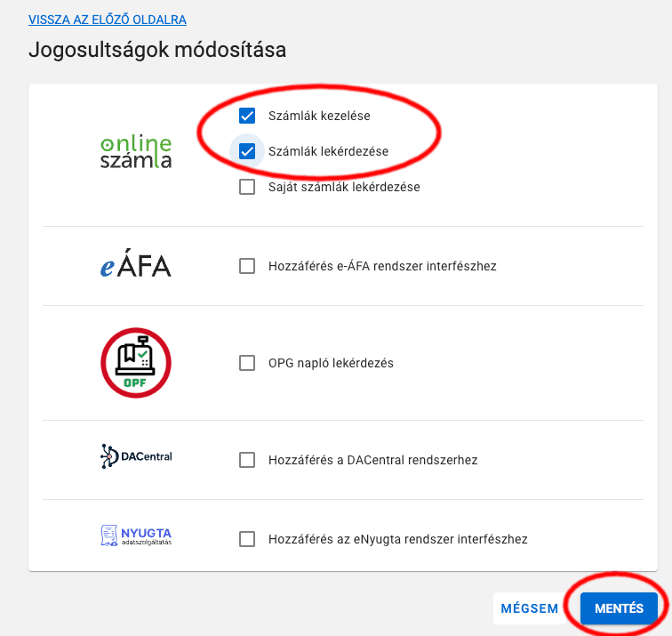Viewport: 672px width, 636px height.
Task: Click the NYUGTA adatszolgáltatás logo
Action: tap(136, 535)
